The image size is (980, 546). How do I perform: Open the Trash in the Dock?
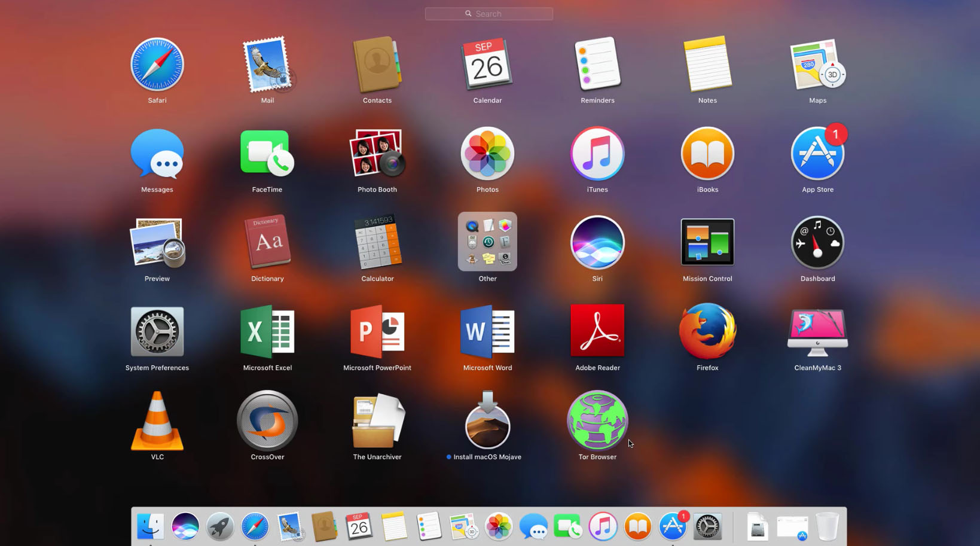(828, 527)
